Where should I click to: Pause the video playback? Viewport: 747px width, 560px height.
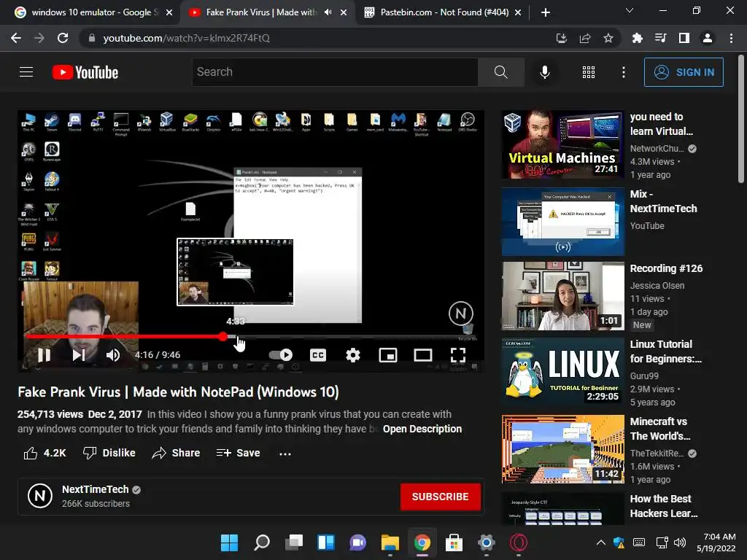pyautogui.click(x=44, y=355)
